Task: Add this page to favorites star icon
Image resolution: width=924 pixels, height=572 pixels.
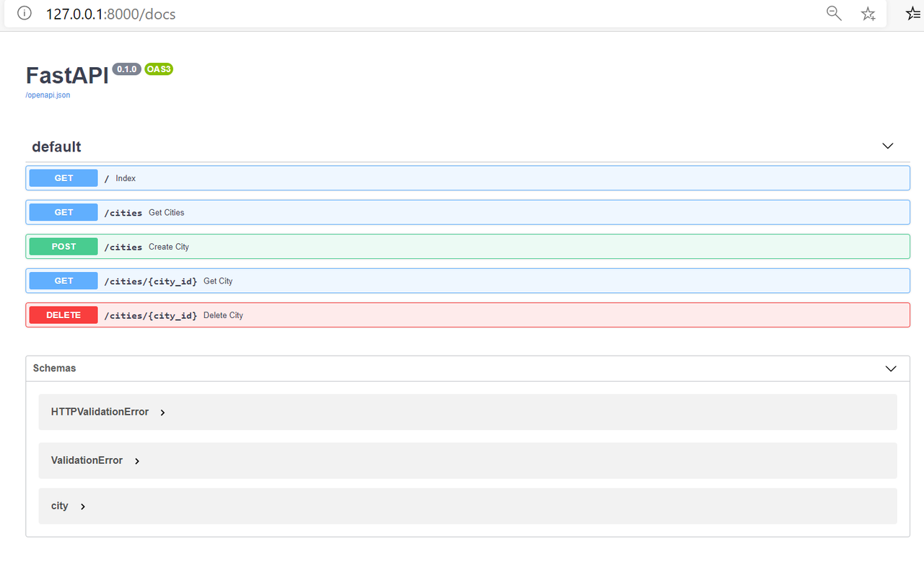Action: 868,14
